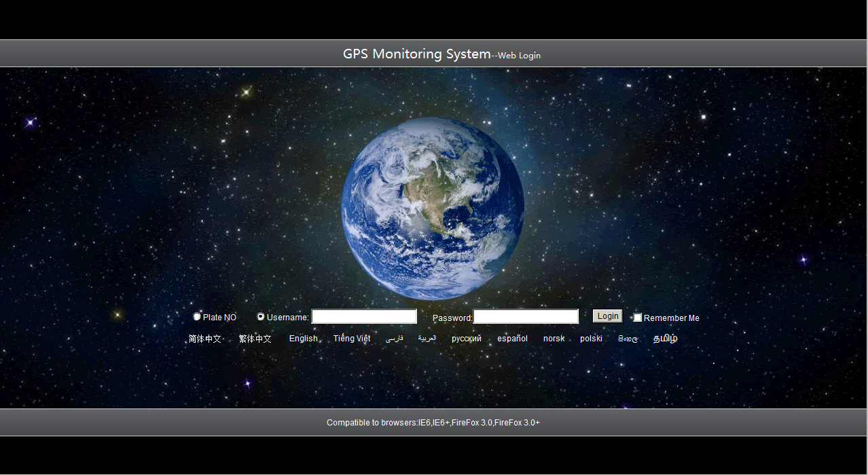The width and height of the screenshot is (868, 475).
Task: Select the 繁体中文 language link
Action: coord(255,338)
